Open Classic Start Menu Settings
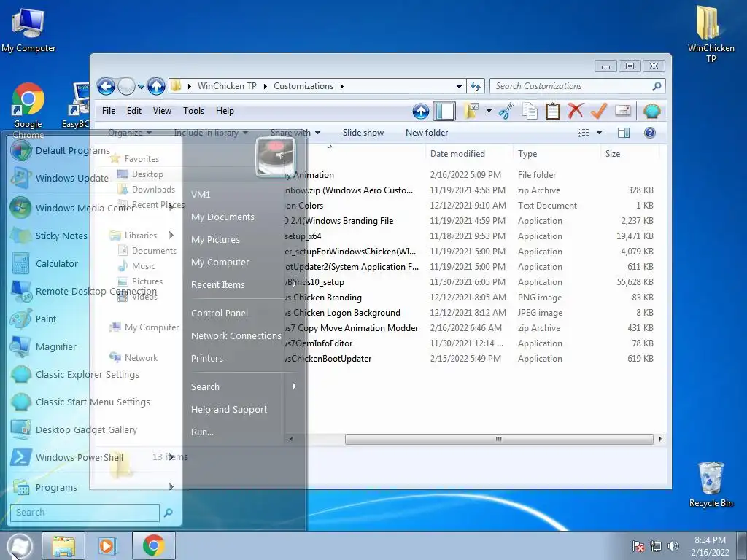 93,402
